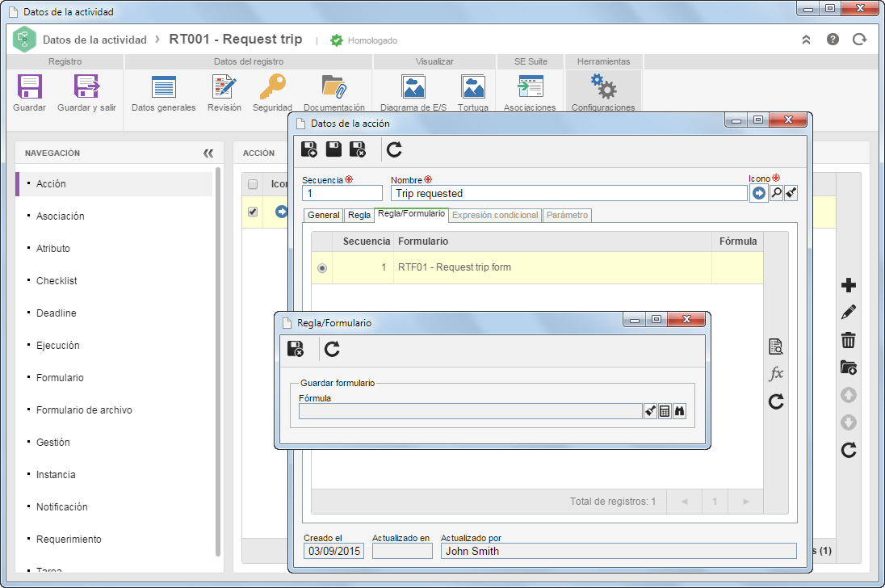Viewport: 885px width, 588px height.
Task: Clear the Fórmula field with brush
Action: coord(650,411)
